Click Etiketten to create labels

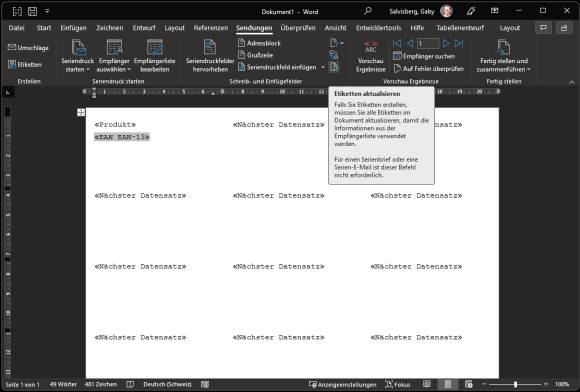click(25, 64)
